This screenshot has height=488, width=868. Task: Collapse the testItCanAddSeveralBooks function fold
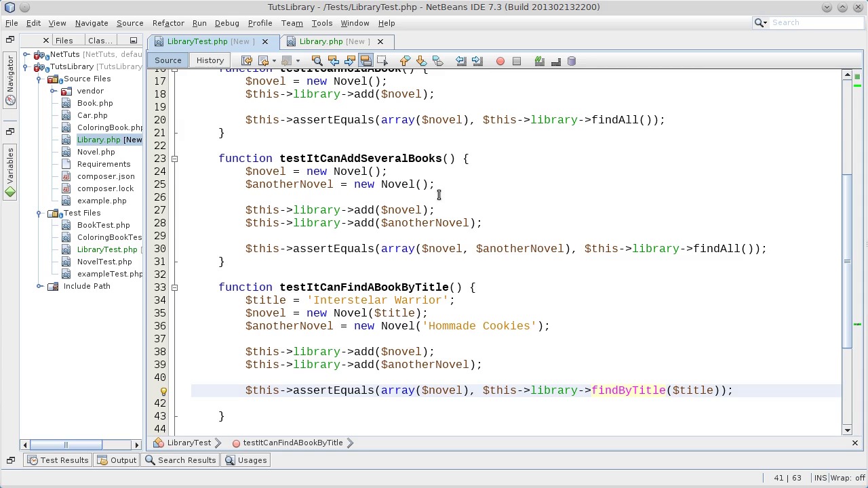click(x=174, y=159)
